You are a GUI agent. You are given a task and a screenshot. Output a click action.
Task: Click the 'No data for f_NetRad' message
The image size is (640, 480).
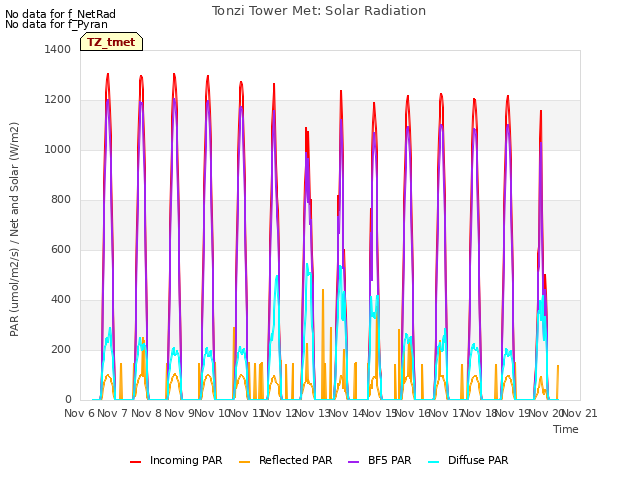tap(60, 14)
